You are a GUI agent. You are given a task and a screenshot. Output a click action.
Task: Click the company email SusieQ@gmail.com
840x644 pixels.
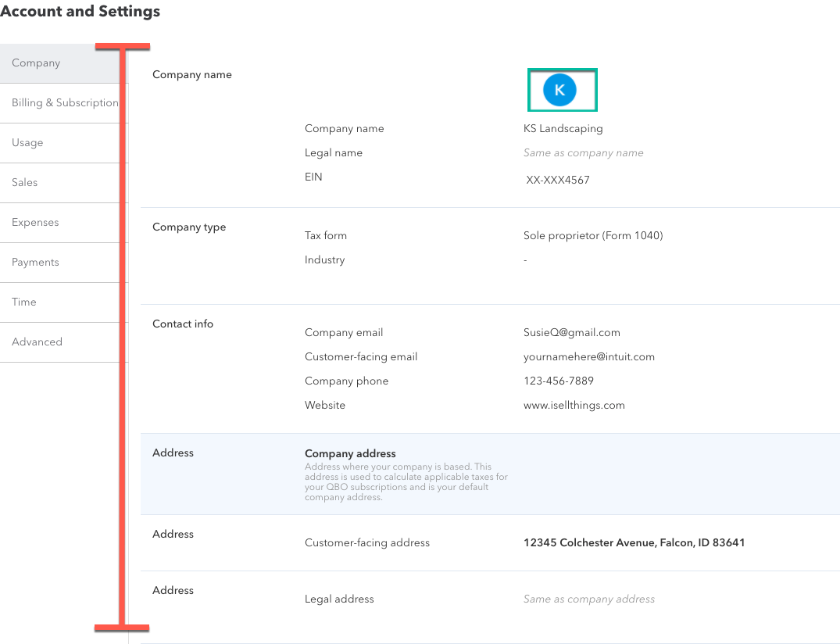pos(571,332)
